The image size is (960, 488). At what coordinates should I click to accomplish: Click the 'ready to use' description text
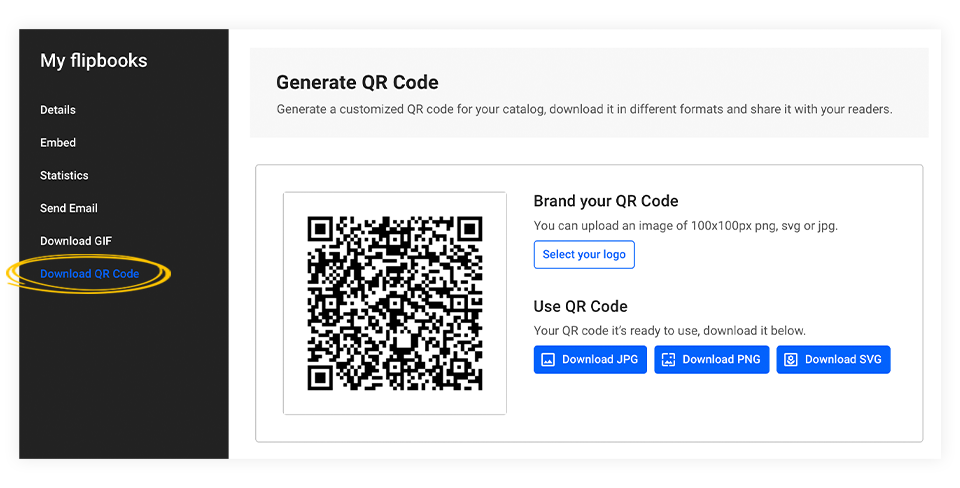click(x=669, y=331)
